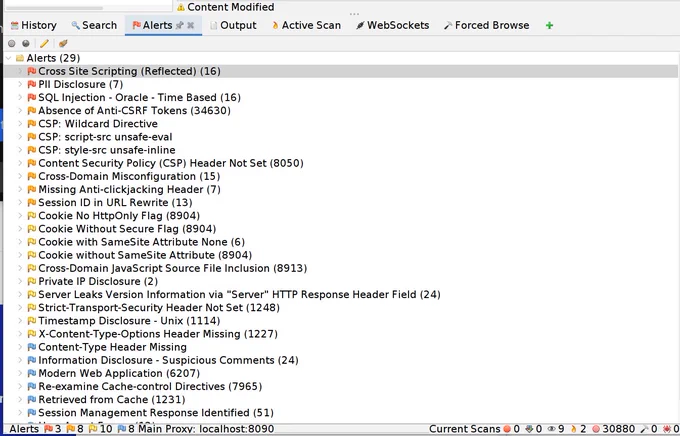Expand Cross Site Scripting (Reflected) node
The height and width of the screenshot is (436, 680).
[x=20, y=71]
